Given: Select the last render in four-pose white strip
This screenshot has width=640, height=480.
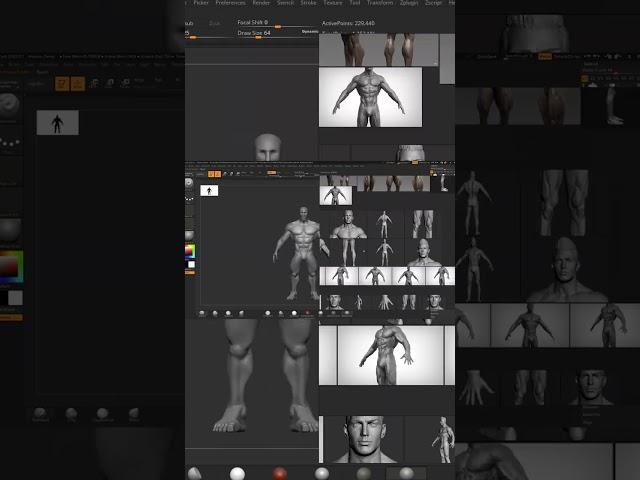Looking at the screenshot, I should (440, 276).
